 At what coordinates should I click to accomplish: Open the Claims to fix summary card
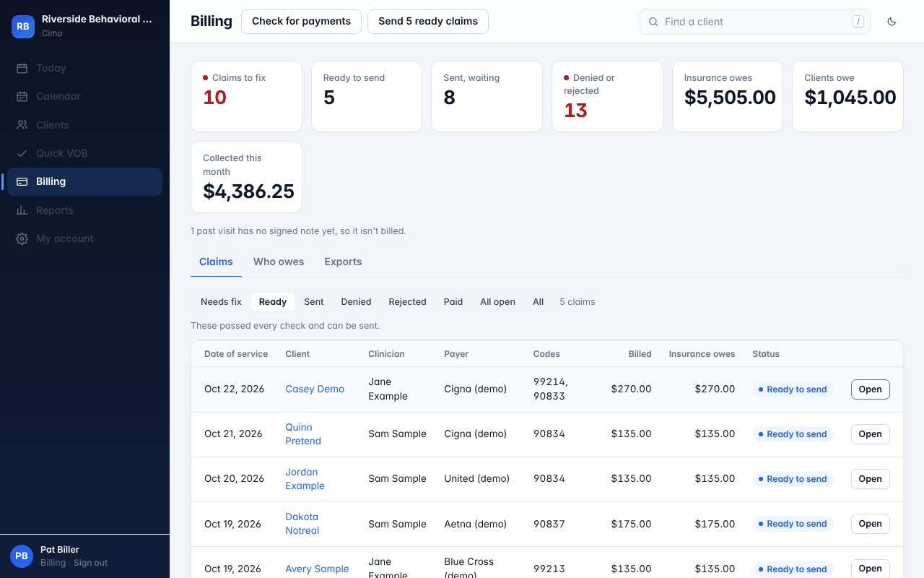pos(246,97)
